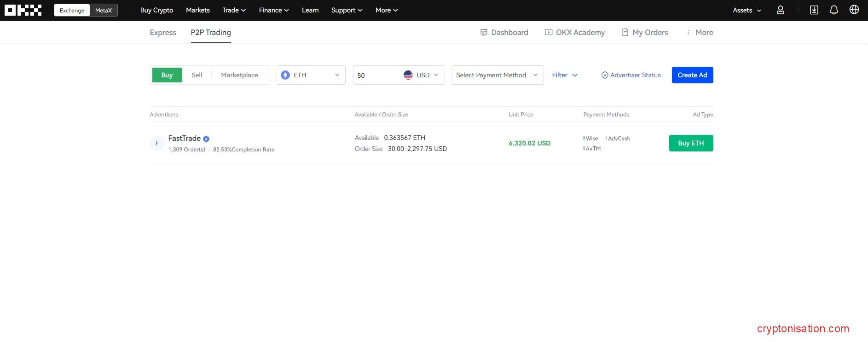Open Advertiser Status link
Viewport: 868px width, 342px height.
[x=631, y=75]
